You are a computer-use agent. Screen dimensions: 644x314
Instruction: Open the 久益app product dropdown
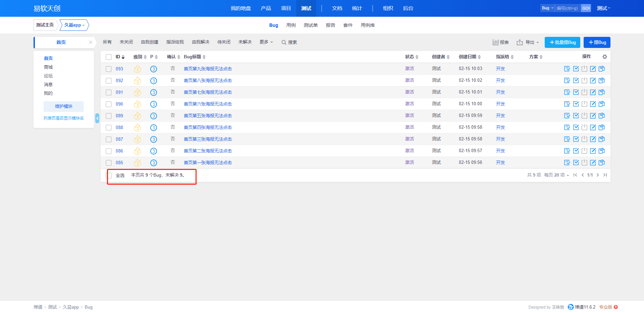click(74, 25)
